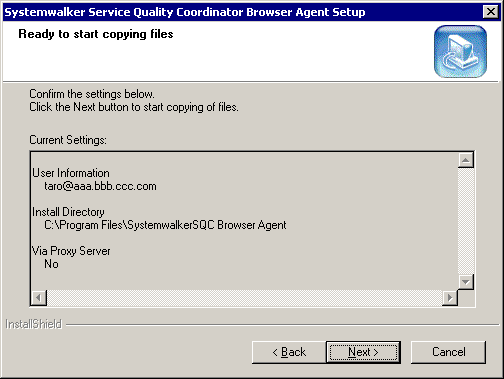This screenshot has width=504, height=379.
Task: Close the setup dialog window
Action: pyautogui.click(x=491, y=12)
